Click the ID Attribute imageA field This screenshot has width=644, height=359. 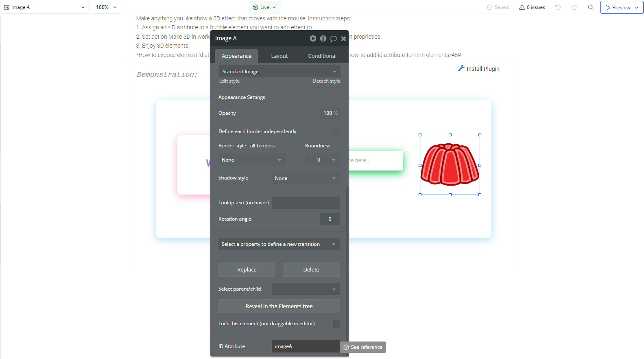point(306,346)
